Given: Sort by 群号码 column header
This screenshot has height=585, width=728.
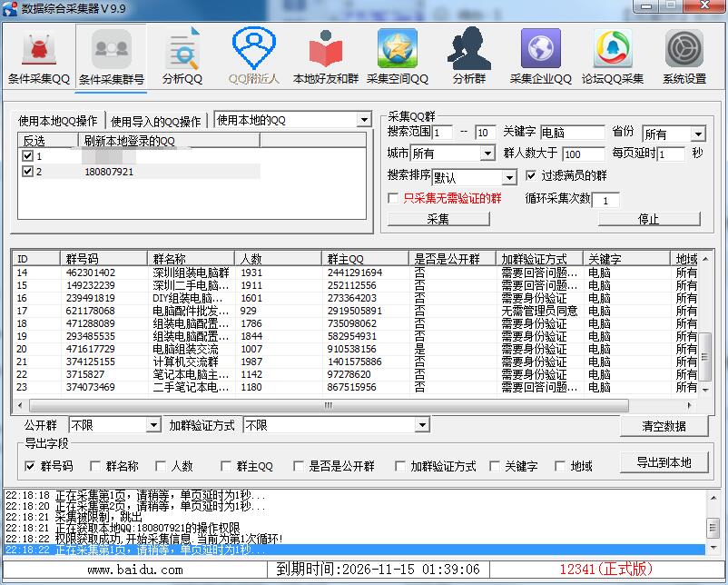Looking at the screenshot, I should [x=103, y=258].
